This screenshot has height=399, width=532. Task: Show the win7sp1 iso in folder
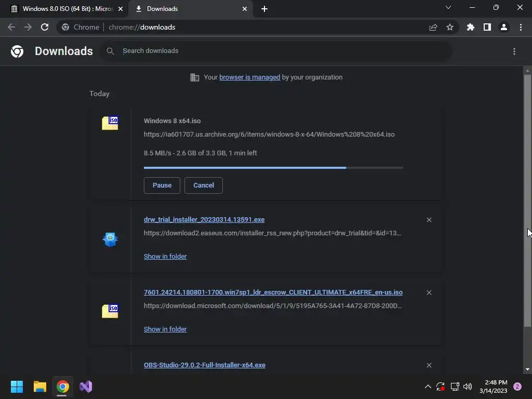(x=165, y=329)
